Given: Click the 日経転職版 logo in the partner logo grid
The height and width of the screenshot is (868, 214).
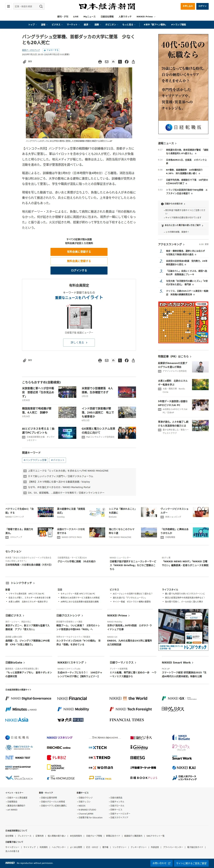Looking at the screenshot, I should [17, 737].
